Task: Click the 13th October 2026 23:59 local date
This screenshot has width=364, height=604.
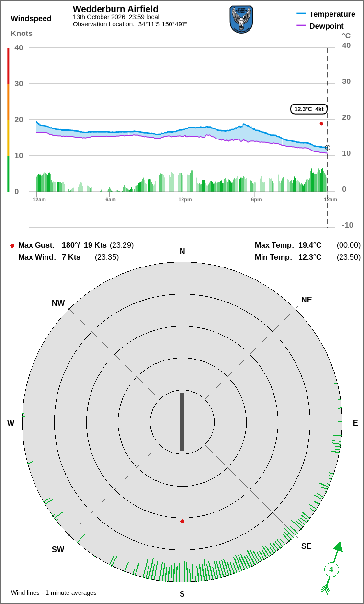Action: tap(116, 17)
